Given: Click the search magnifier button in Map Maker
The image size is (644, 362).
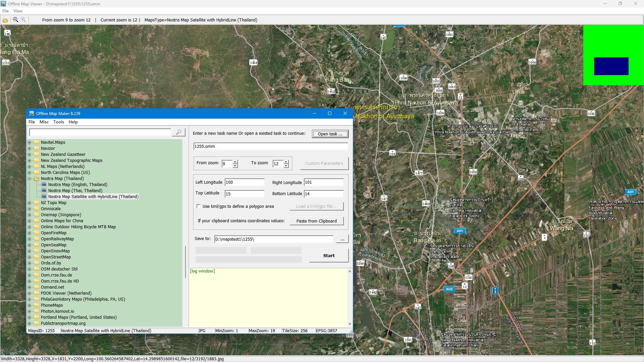Looking at the screenshot, I should (178, 132).
